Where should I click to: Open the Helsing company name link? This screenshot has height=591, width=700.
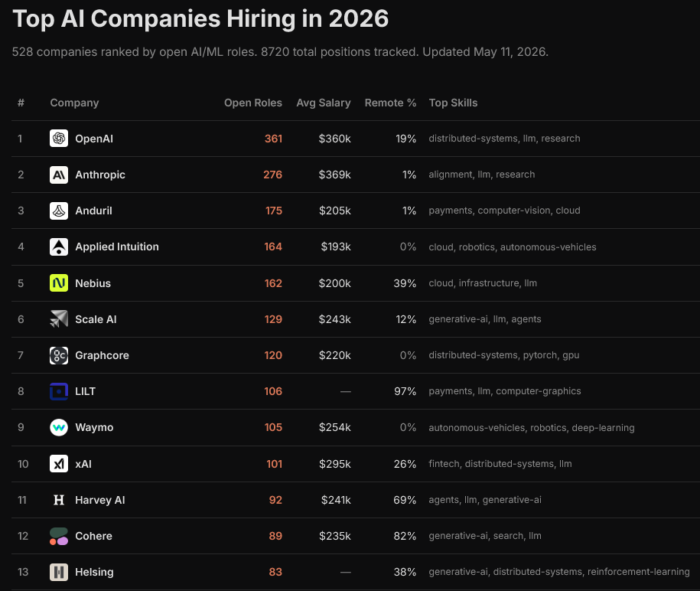(x=94, y=572)
